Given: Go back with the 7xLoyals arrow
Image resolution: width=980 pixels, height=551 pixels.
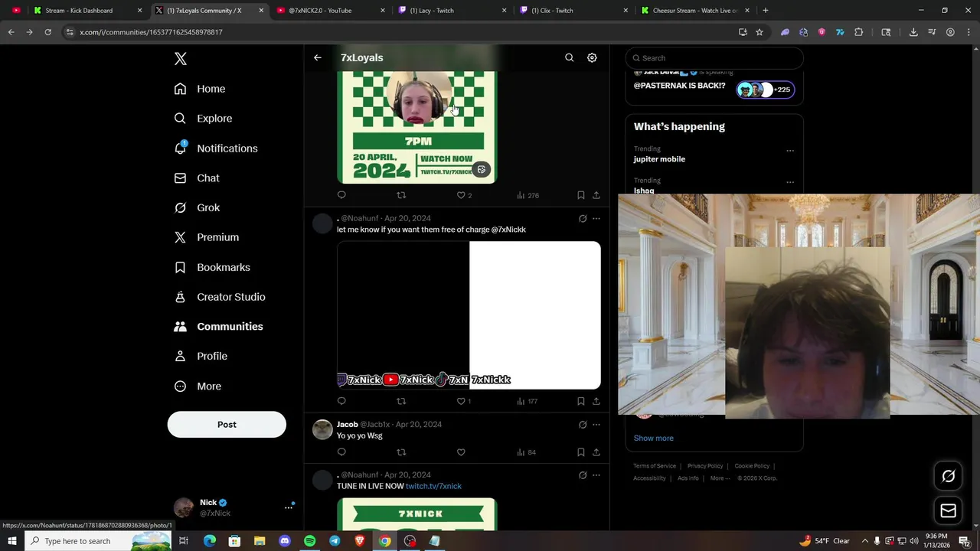Looking at the screenshot, I should [318, 57].
